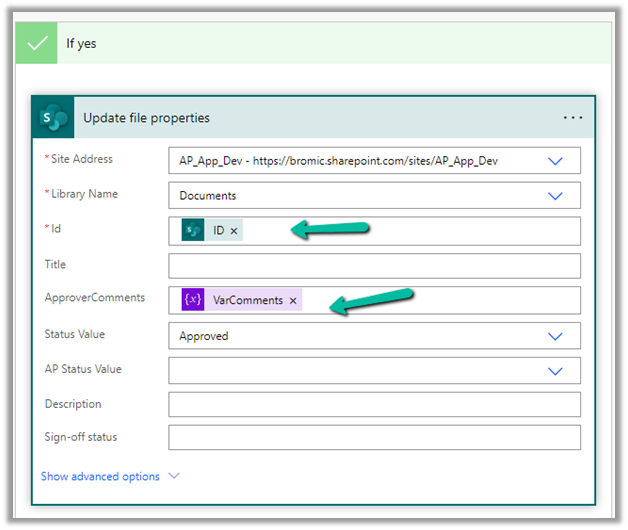628x530 pixels.
Task: Click the SharePoint icon in the action header
Action: coord(53,118)
